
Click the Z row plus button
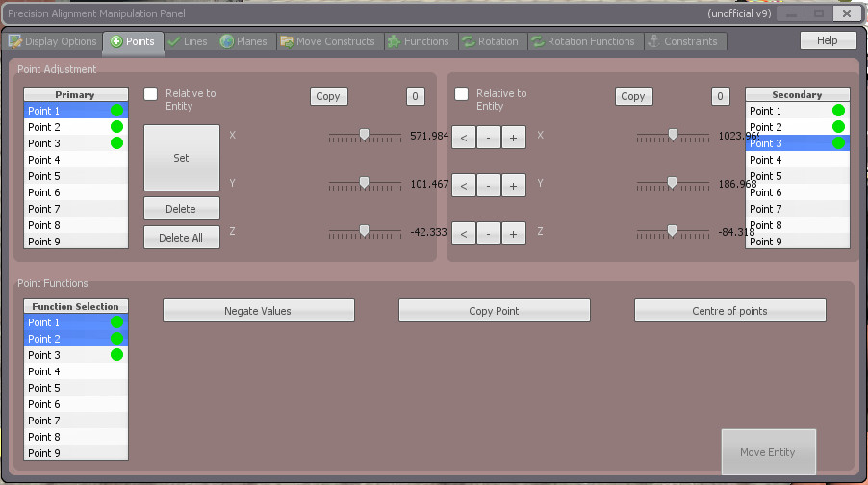pyautogui.click(x=513, y=234)
